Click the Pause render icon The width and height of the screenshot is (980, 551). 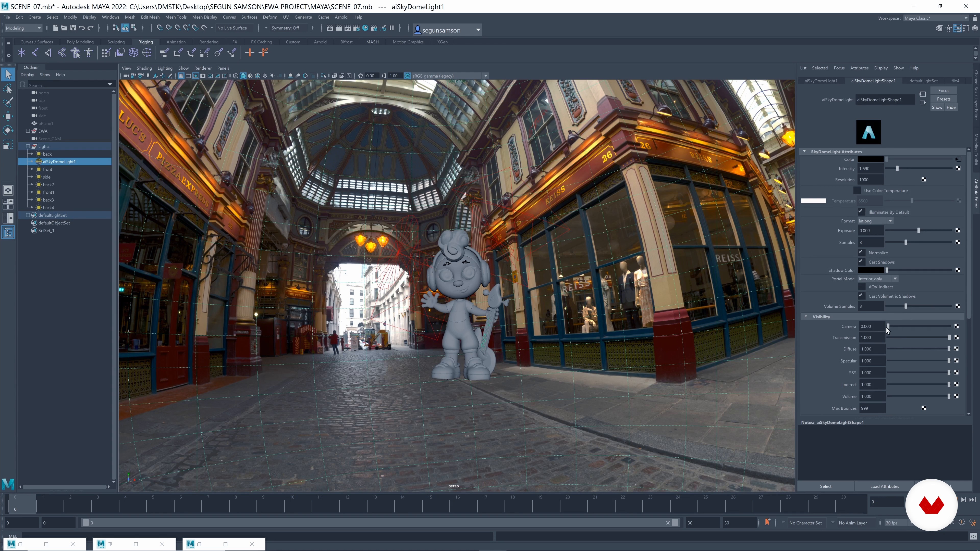pyautogui.click(x=391, y=28)
